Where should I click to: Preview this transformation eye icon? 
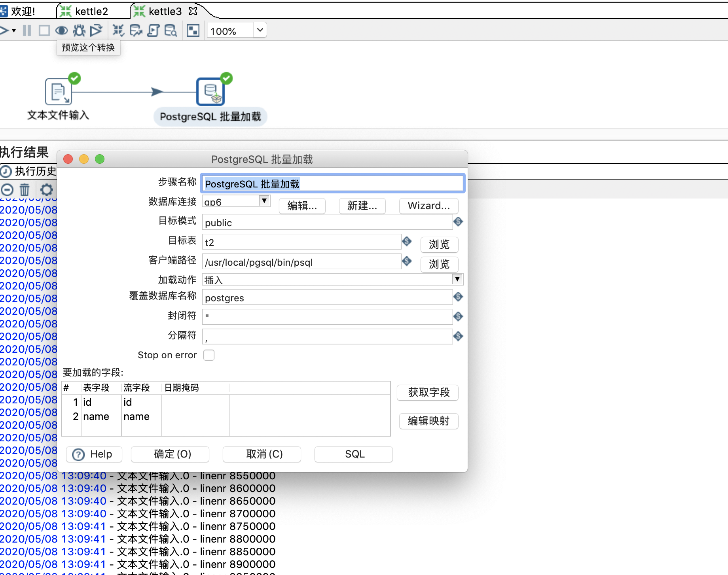point(62,30)
